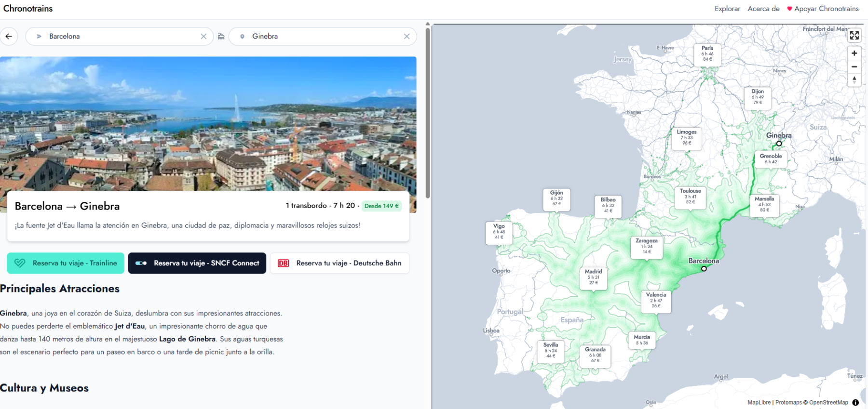Open the Acerca de page

point(763,9)
